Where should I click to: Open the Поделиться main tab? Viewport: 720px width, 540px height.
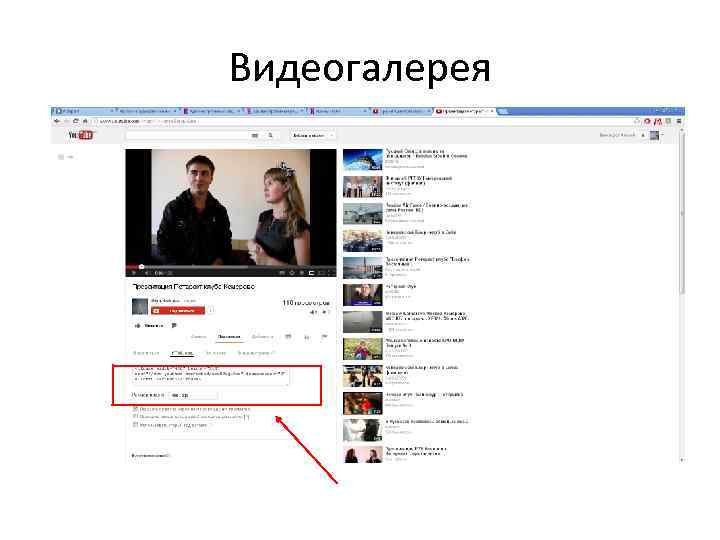click(x=229, y=337)
